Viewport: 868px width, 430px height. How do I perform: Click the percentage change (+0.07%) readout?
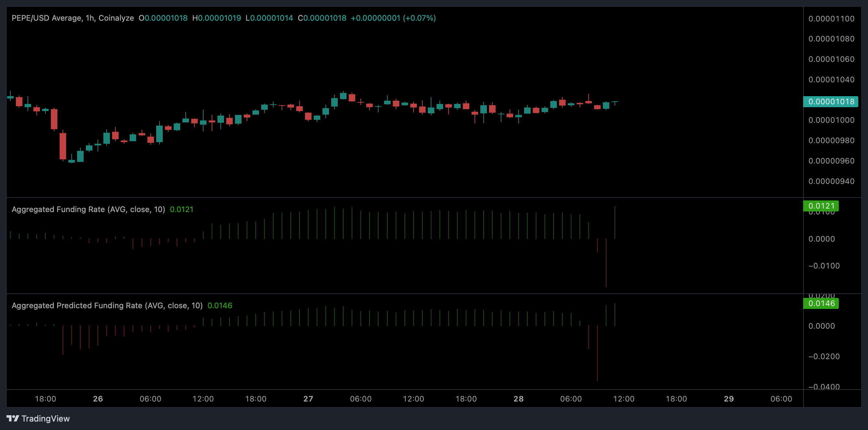tap(419, 18)
